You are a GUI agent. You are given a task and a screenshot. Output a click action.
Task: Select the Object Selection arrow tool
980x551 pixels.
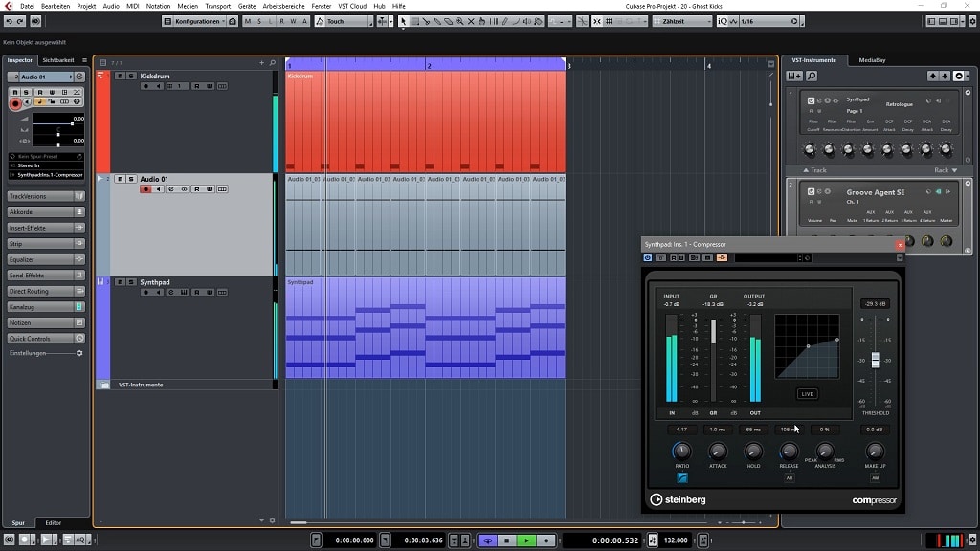click(x=403, y=21)
